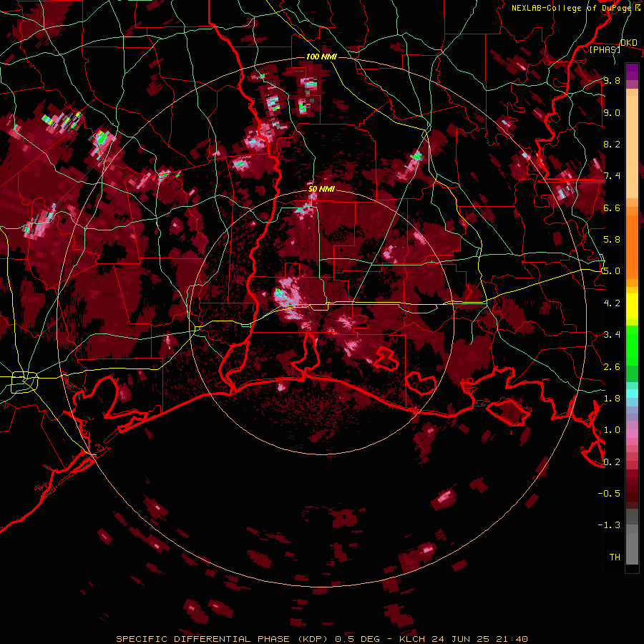Pick the yellow segment of the color bar
644x644 pixels.
632,306
